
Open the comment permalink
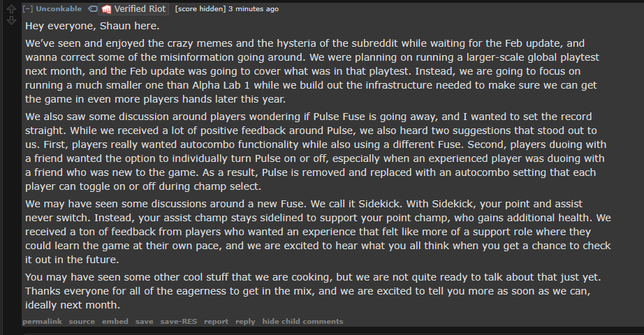[43, 322]
